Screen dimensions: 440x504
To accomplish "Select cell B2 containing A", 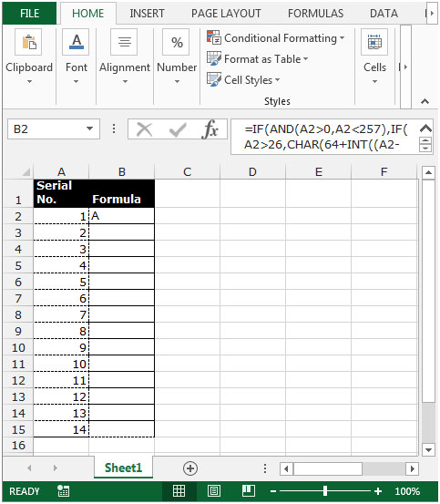I will tap(122, 216).
